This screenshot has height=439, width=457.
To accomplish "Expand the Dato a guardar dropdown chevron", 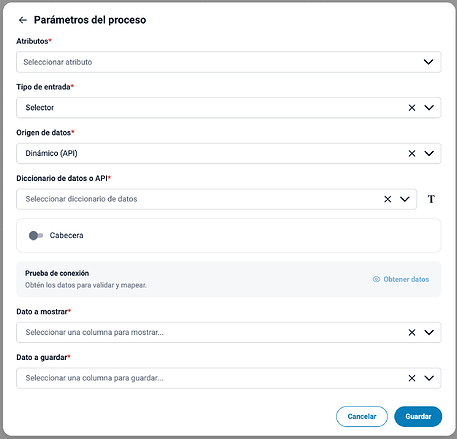I will point(429,378).
